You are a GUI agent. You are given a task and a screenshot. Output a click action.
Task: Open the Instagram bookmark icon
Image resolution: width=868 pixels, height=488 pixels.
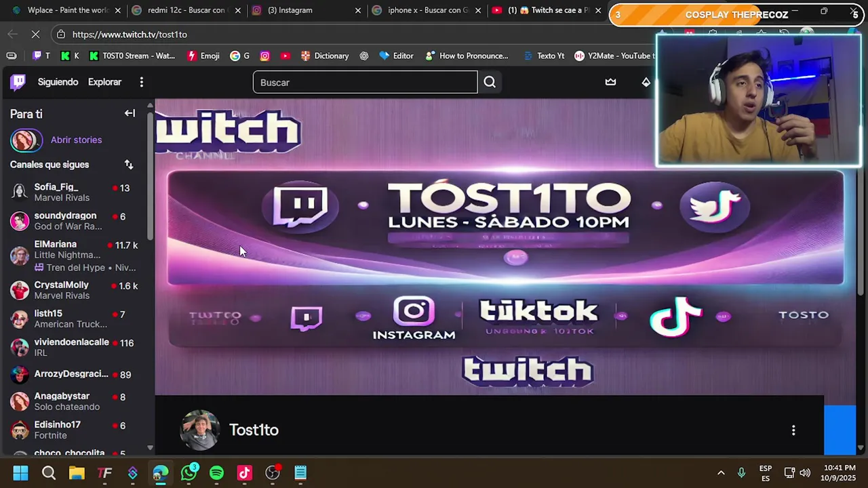[264, 56]
